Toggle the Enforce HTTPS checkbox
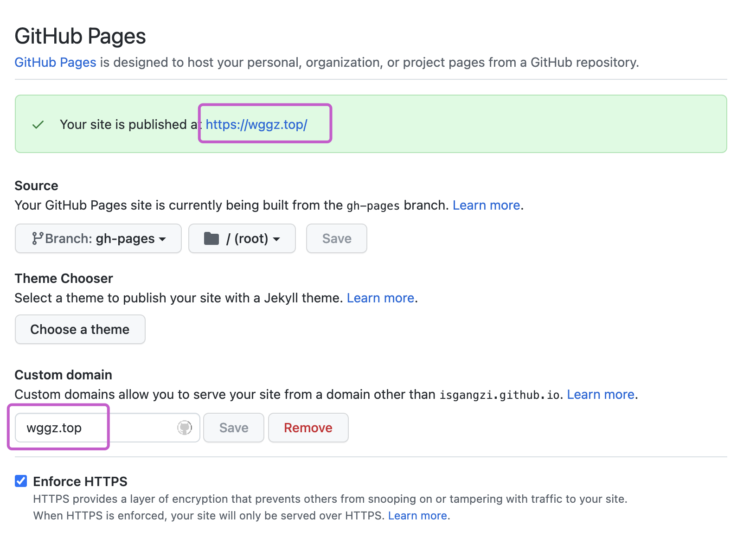Image resolution: width=756 pixels, height=538 pixels. click(21, 481)
